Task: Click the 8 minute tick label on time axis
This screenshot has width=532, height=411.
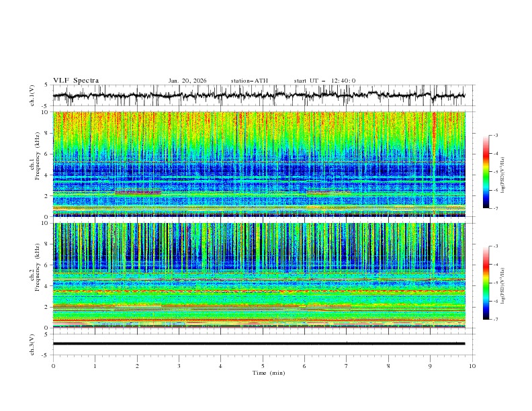Action: click(388, 366)
